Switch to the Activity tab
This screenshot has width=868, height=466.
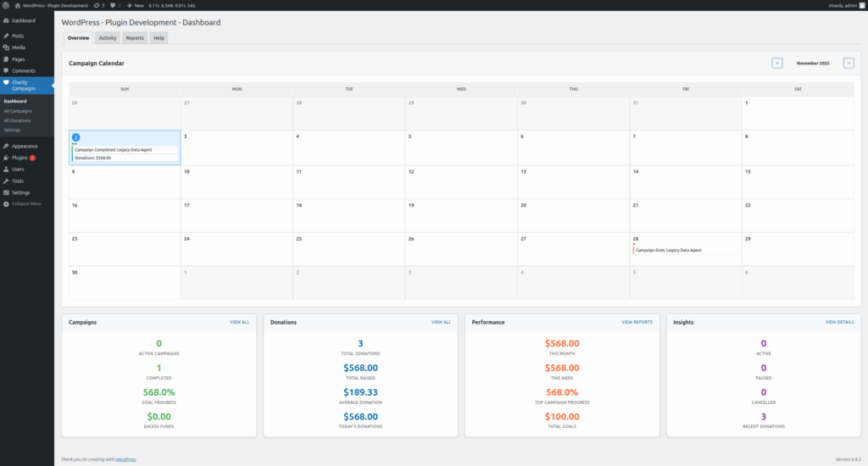pyautogui.click(x=108, y=38)
